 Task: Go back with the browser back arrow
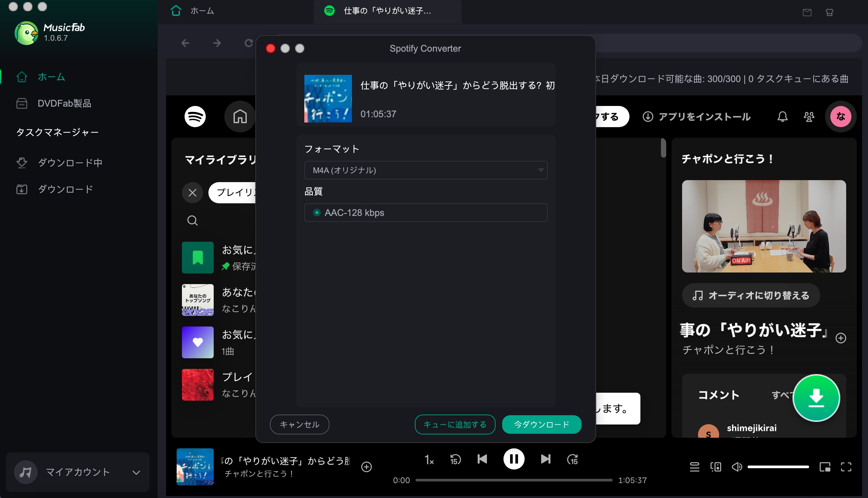pyautogui.click(x=185, y=43)
